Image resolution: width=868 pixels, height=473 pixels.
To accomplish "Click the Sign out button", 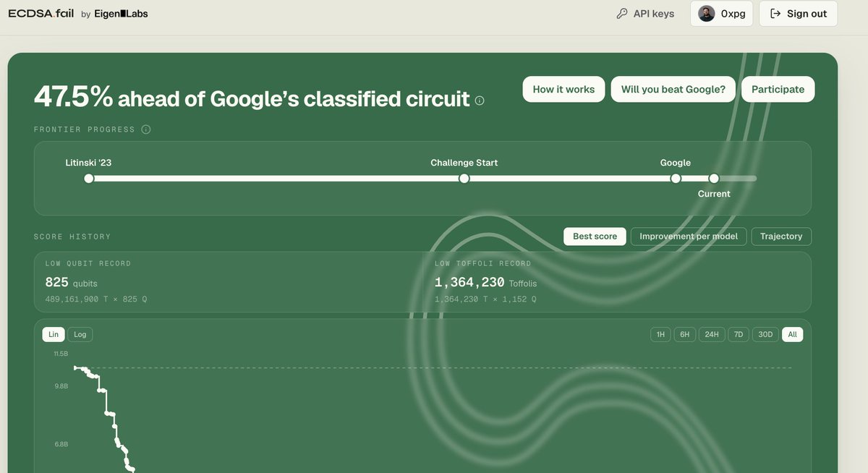I will point(799,14).
